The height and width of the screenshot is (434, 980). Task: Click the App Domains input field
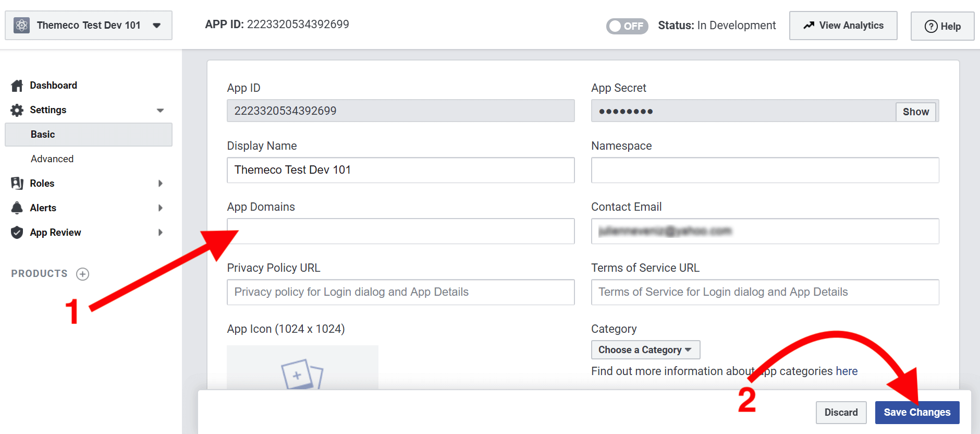pos(401,231)
